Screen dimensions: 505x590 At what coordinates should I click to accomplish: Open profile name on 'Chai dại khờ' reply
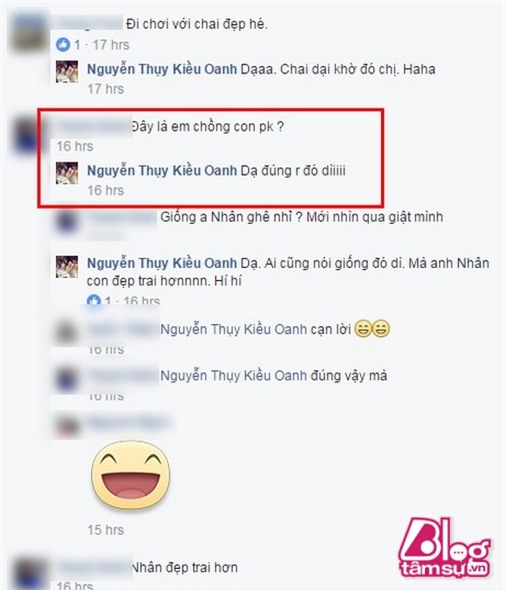(x=162, y=69)
